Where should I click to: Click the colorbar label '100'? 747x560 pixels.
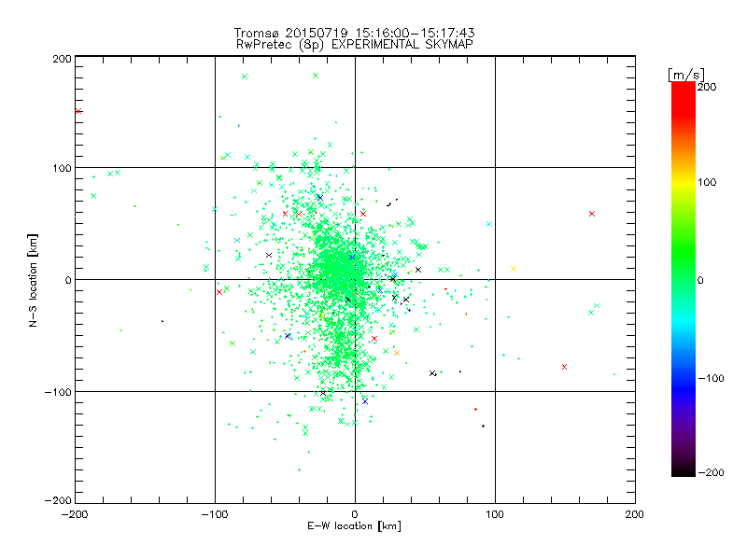pyautogui.click(x=707, y=182)
